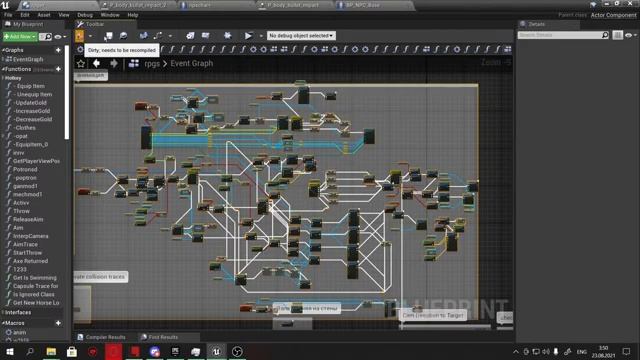Screen dimensions: 640x360
Task: Click the Class Defaults toolbar icon
Action: [206, 36]
